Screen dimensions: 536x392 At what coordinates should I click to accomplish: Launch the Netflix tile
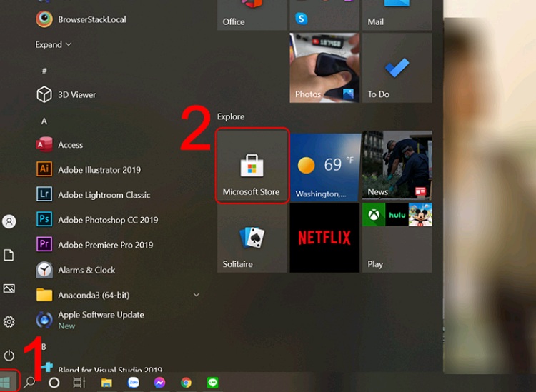tap(324, 238)
